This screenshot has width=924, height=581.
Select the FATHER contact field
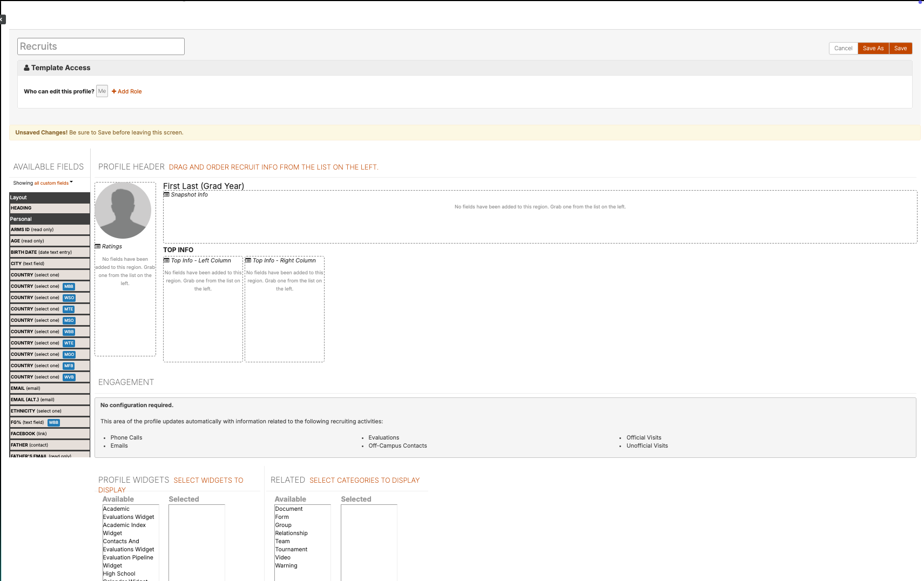pos(50,445)
